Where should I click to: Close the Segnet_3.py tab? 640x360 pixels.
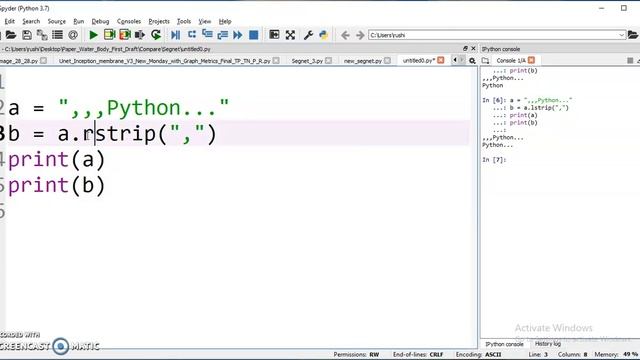point(329,60)
